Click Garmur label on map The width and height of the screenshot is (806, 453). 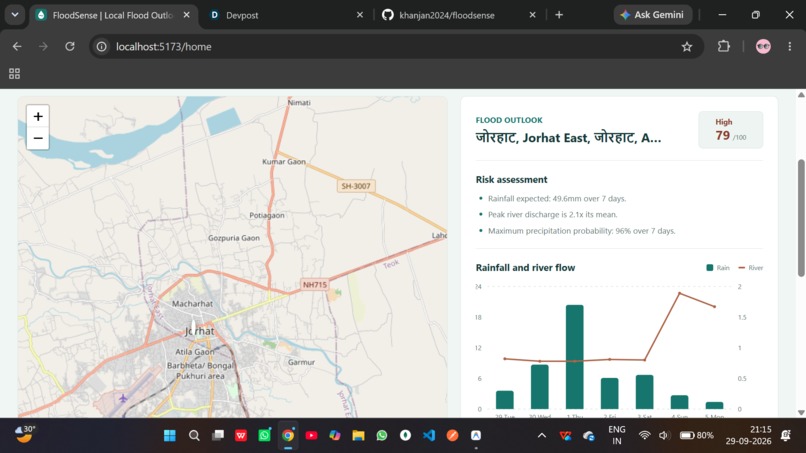tap(301, 363)
